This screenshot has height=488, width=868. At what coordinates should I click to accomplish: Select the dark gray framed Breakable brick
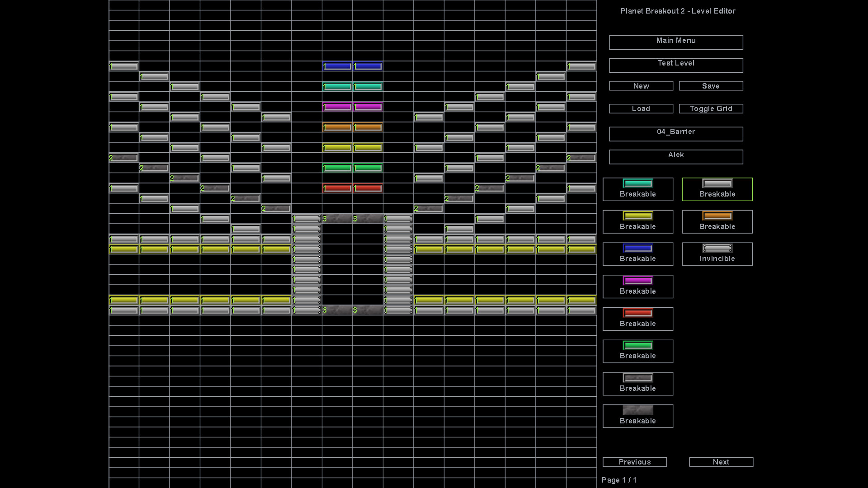pyautogui.click(x=637, y=383)
